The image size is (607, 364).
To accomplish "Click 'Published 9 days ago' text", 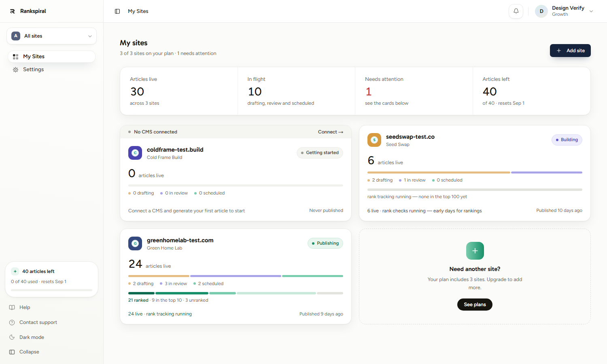I will 321,314.
